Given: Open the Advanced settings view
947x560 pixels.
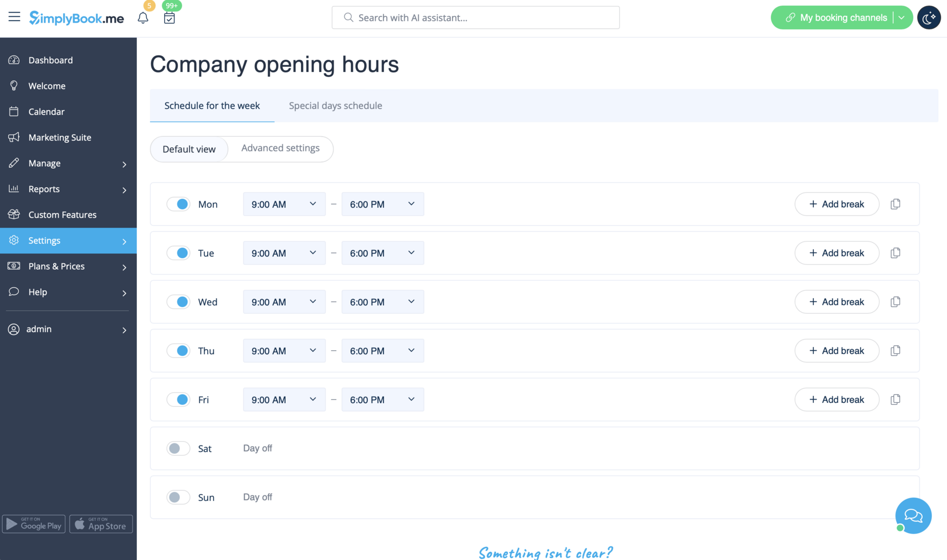Looking at the screenshot, I should pos(280,148).
